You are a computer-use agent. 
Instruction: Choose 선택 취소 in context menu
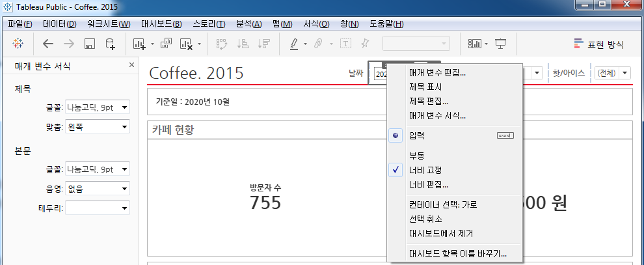click(x=455, y=219)
